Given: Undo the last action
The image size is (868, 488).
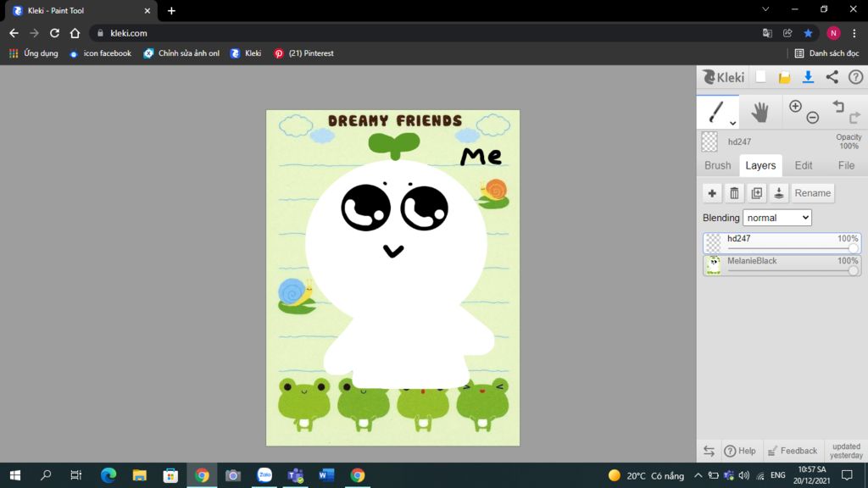Looking at the screenshot, I should 838,106.
